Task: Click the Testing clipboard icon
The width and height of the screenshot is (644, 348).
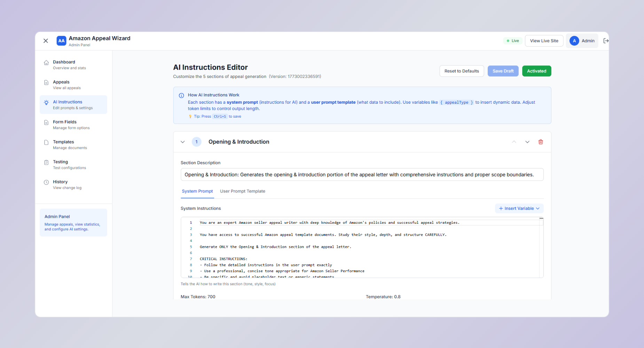Action: click(46, 162)
